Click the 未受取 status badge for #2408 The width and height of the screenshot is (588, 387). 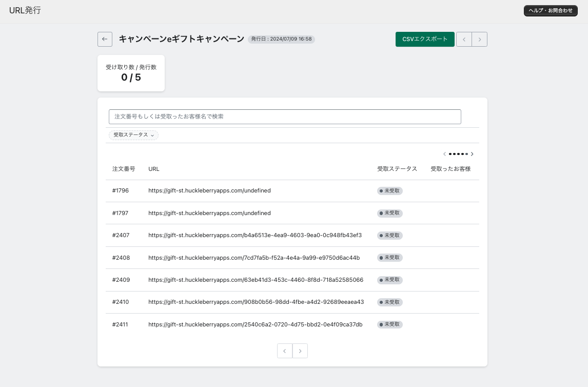[x=390, y=258]
